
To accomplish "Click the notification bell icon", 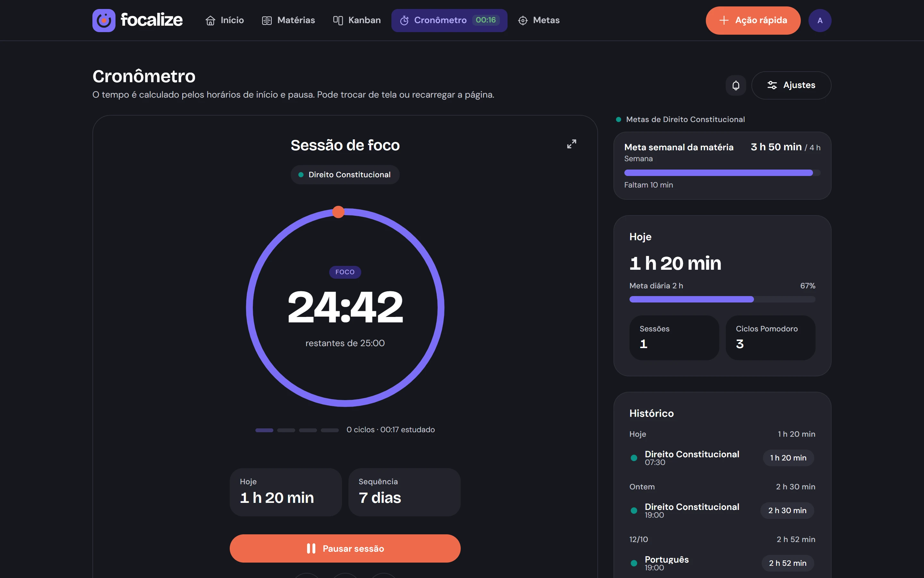I will (735, 85).
